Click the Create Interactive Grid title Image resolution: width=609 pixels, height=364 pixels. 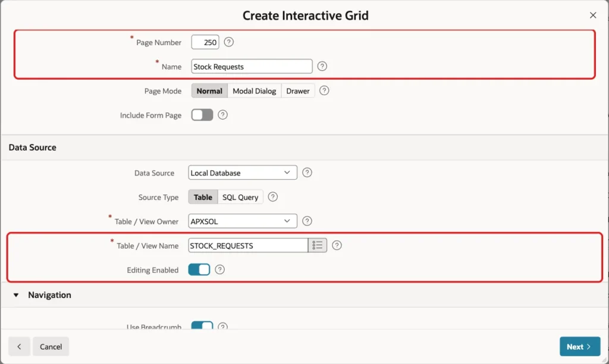tap(306, 15)
